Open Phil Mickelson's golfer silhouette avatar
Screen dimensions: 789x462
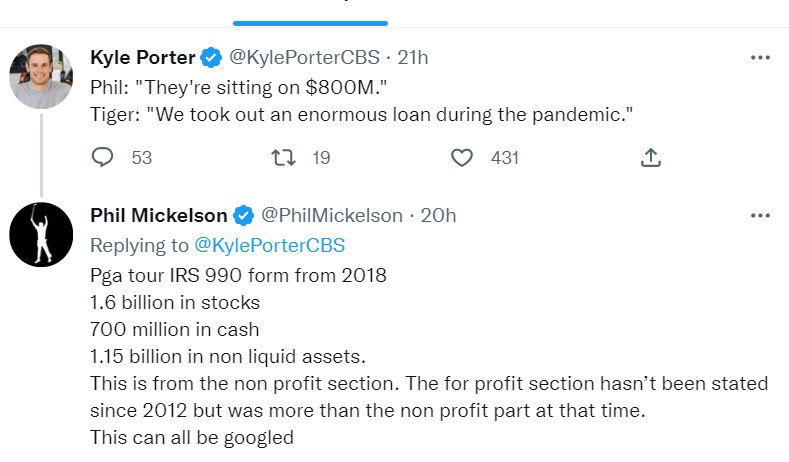point(41,234)
